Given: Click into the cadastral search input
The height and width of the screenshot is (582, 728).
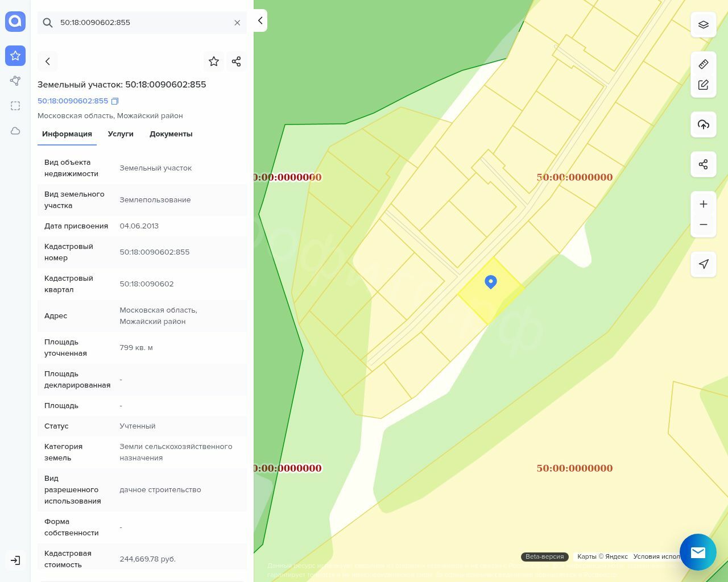Looking at the screenshot, I should pos(142,23).
